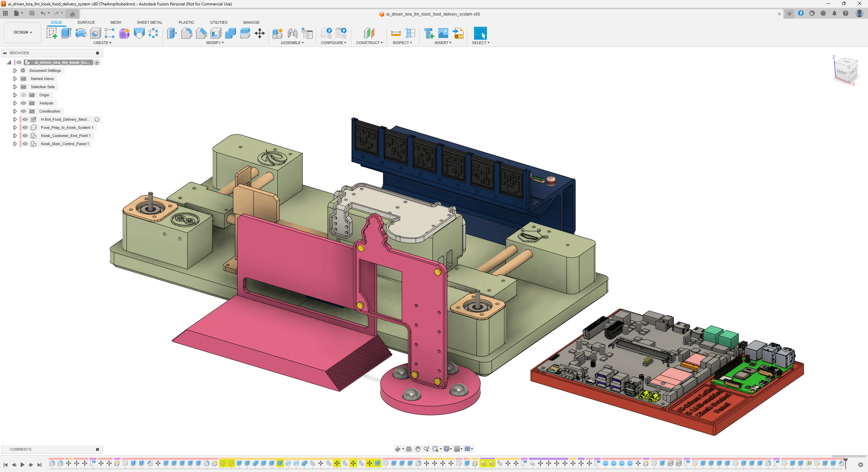868x472 pixels.
Task: Click the Measure tool icon
Action: click(x=396, y=33)
